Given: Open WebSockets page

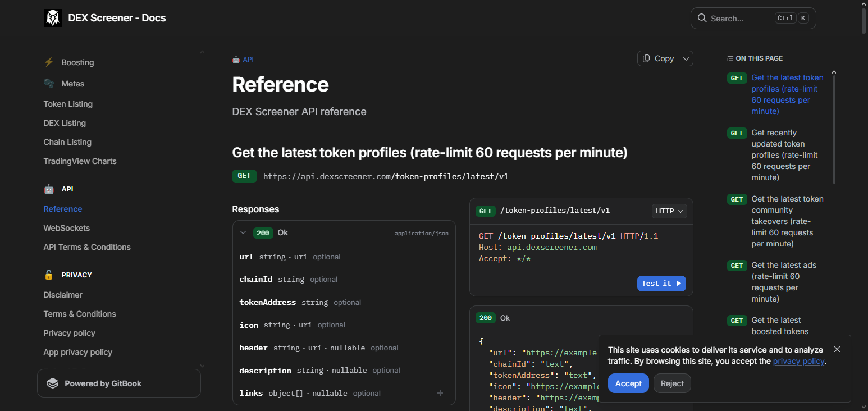Looking at the screenshot, I should 67,228.
